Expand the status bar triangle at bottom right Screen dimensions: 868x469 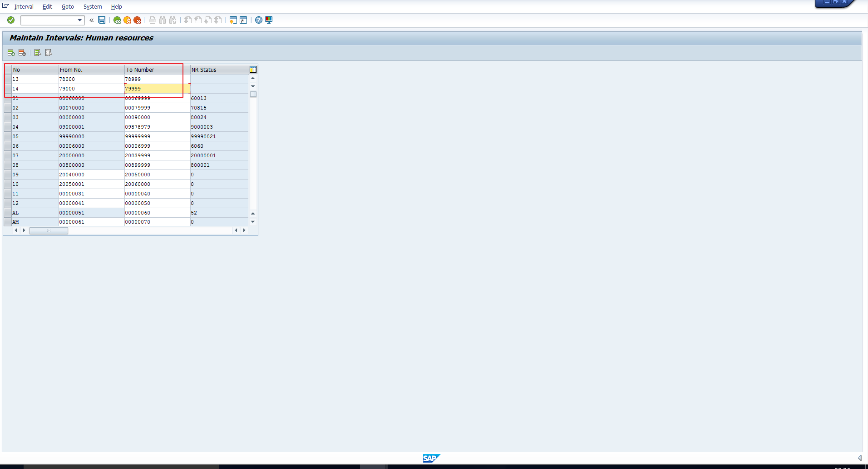click(859, 458)
